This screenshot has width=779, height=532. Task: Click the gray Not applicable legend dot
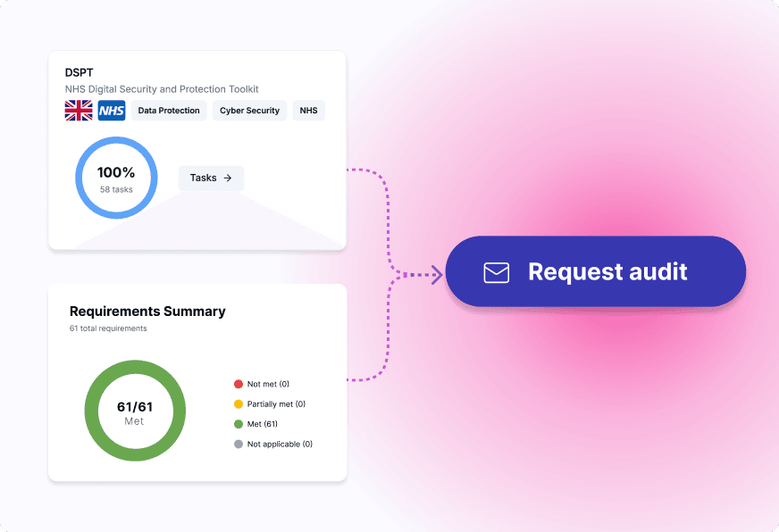click(239, 444)
